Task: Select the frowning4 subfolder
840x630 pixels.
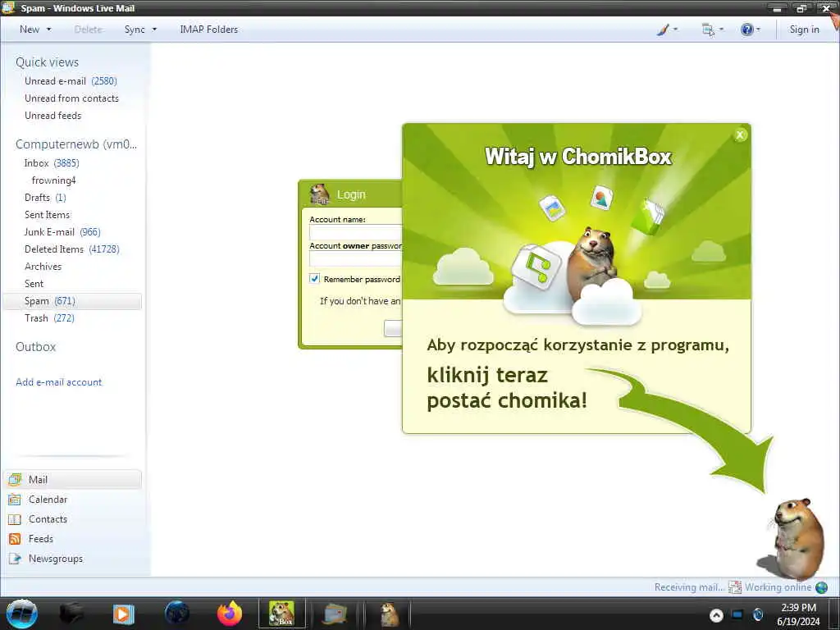Action: pos(53,180)
